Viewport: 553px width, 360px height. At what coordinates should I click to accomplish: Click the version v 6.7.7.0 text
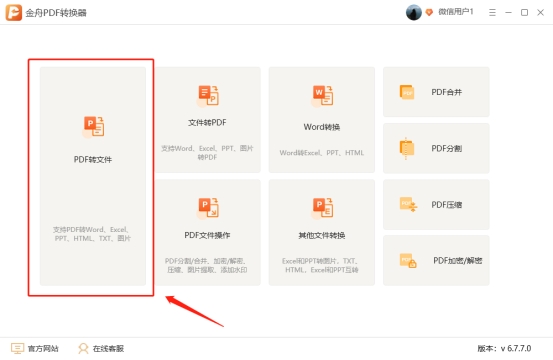pyautogui.click(x=504, y=348)
